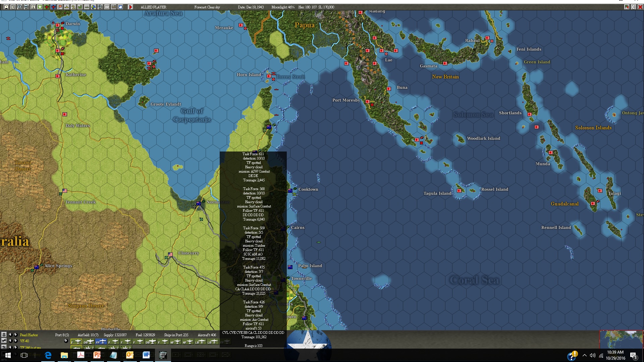Select the base flag at Normanton

(199, 203)
